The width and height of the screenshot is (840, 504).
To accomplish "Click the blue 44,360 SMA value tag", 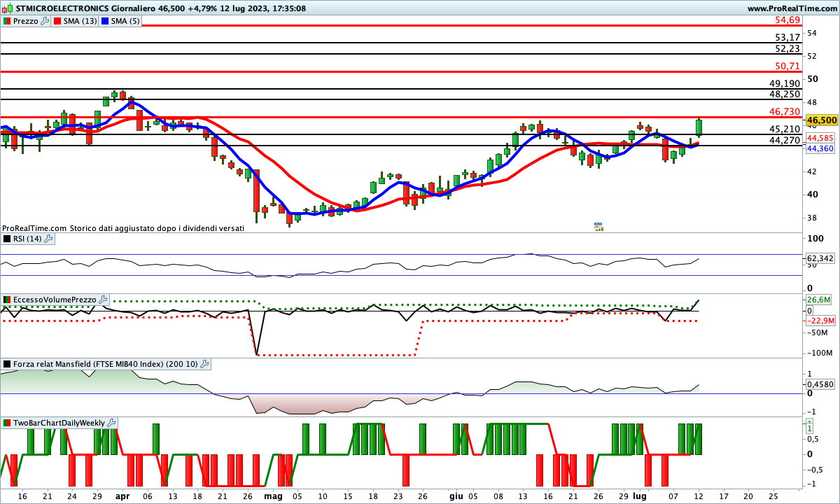I will click(x=820, y=148).
